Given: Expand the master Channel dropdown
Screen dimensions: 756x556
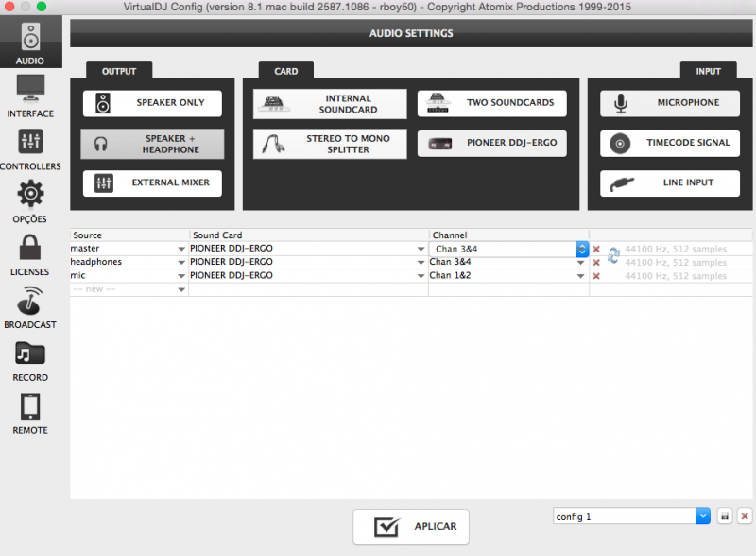Looking at the screenshot, I should coord(582,249).
